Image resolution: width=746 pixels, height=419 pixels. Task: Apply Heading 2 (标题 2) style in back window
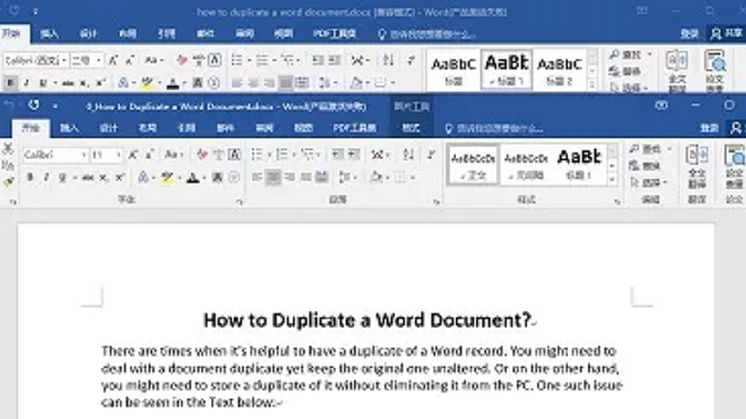560,70
